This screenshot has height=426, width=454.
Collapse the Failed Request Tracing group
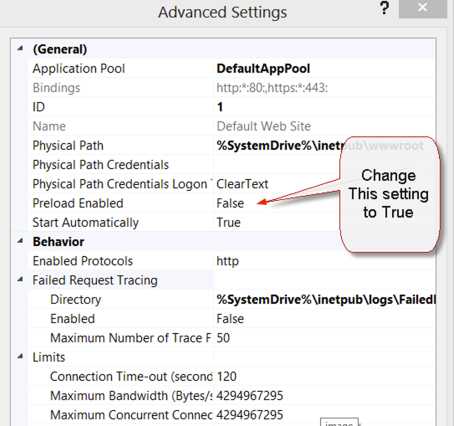pos(21,279)
